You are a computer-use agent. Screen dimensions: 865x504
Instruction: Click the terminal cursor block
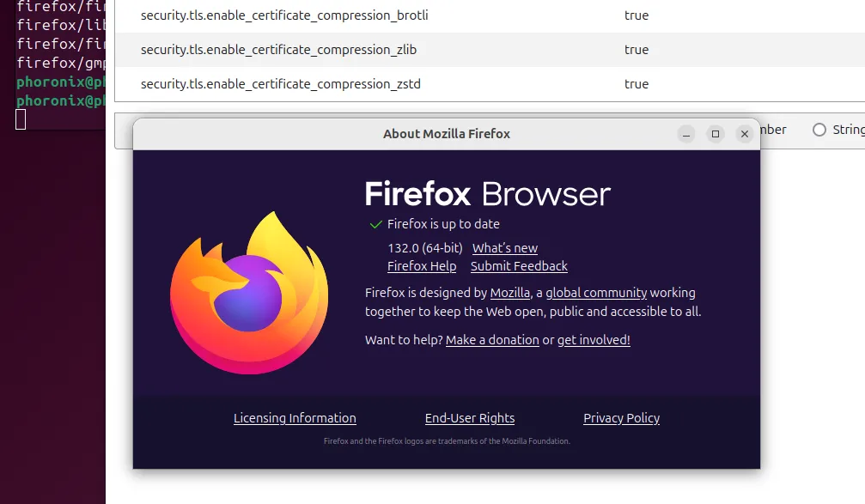[x=21, y=119]
